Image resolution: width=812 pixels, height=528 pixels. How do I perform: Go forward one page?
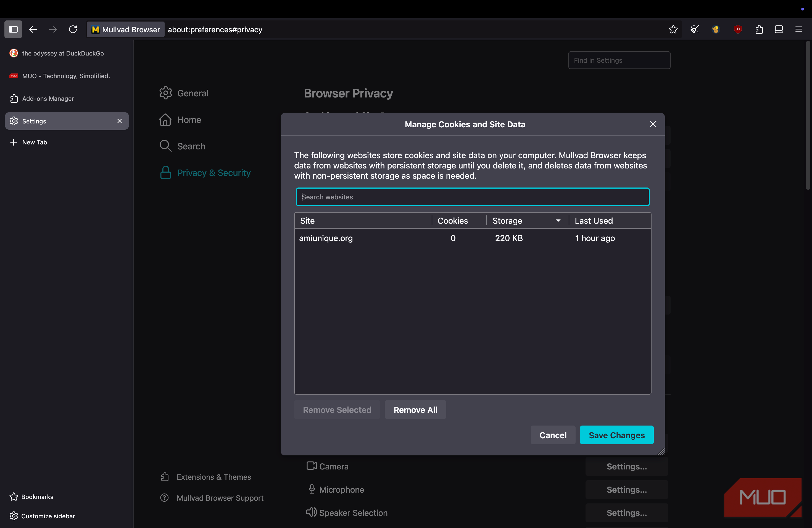tap(53, 29)
